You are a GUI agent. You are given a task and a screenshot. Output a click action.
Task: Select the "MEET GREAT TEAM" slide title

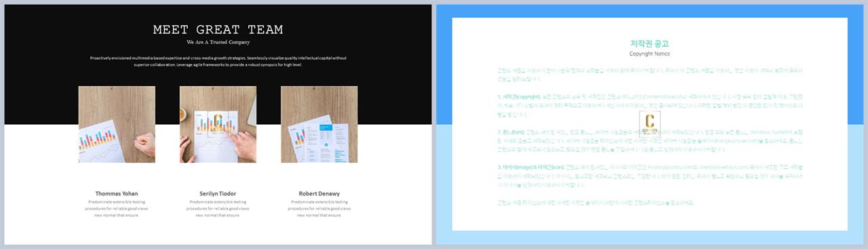tap(218, 30)
